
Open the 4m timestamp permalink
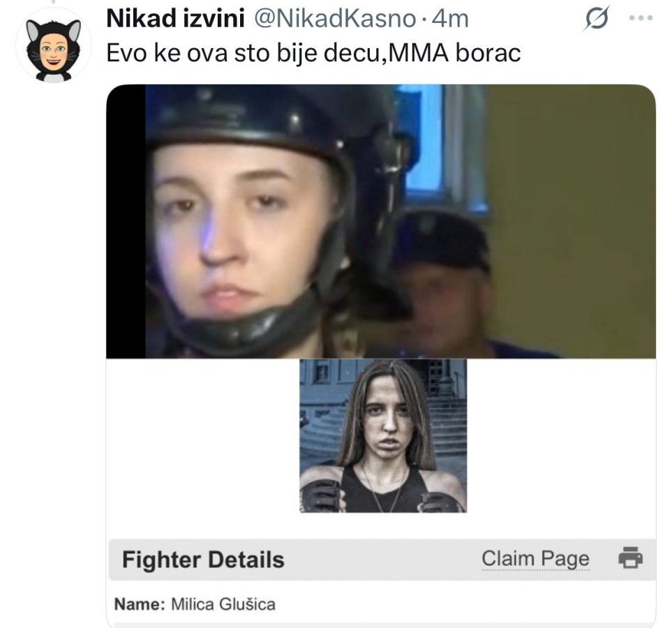tap(450, 20)
